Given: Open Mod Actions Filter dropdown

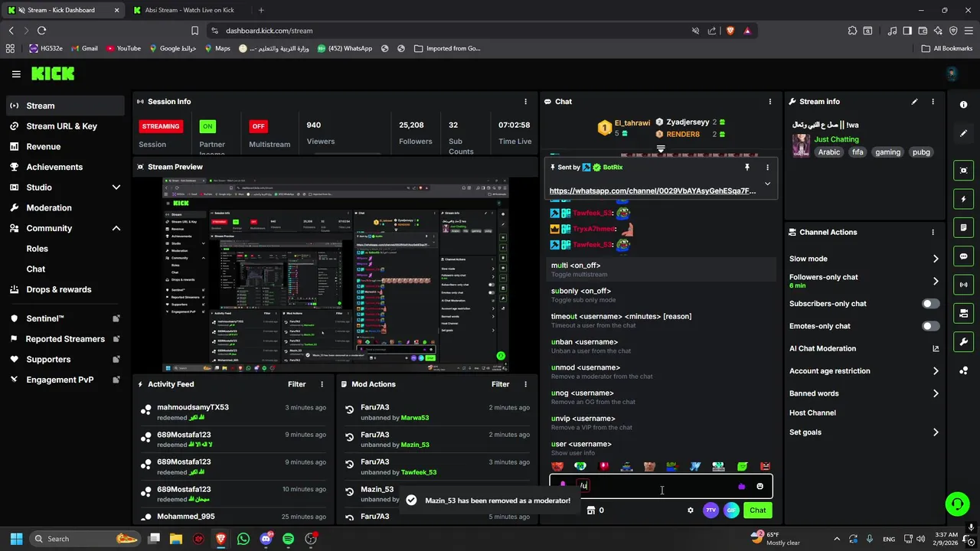Looking at the screenshot, I should click(500, 384).
